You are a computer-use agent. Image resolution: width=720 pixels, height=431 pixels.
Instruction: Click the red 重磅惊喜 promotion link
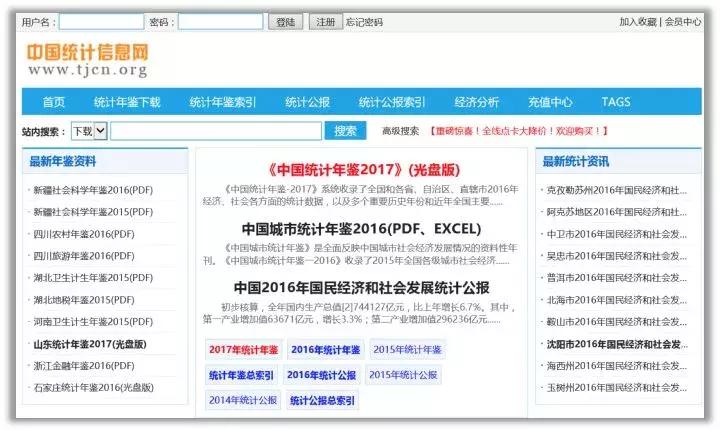click(519, 131)
